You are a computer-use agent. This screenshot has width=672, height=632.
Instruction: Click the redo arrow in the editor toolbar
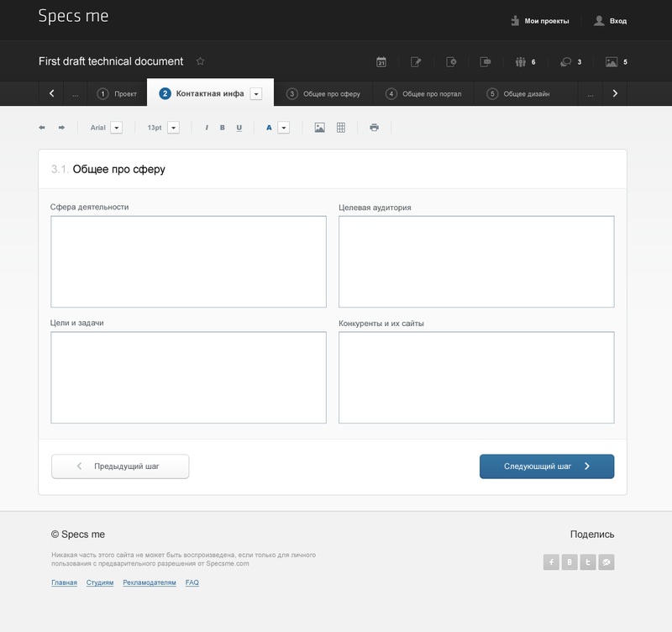(x=61, y=128)
